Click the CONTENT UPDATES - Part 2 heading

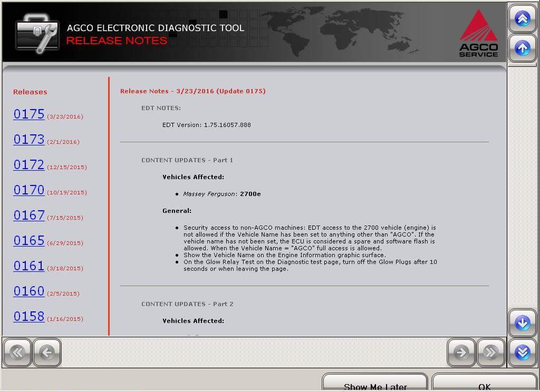(x=187, y=304)
